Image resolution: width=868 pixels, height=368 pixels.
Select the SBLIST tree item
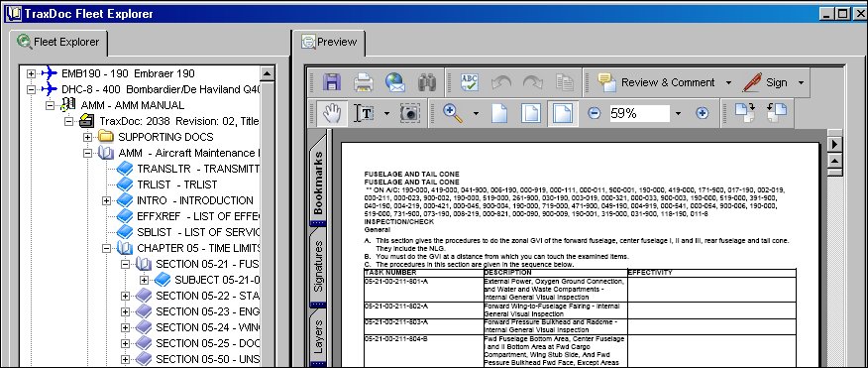(197, 232)
